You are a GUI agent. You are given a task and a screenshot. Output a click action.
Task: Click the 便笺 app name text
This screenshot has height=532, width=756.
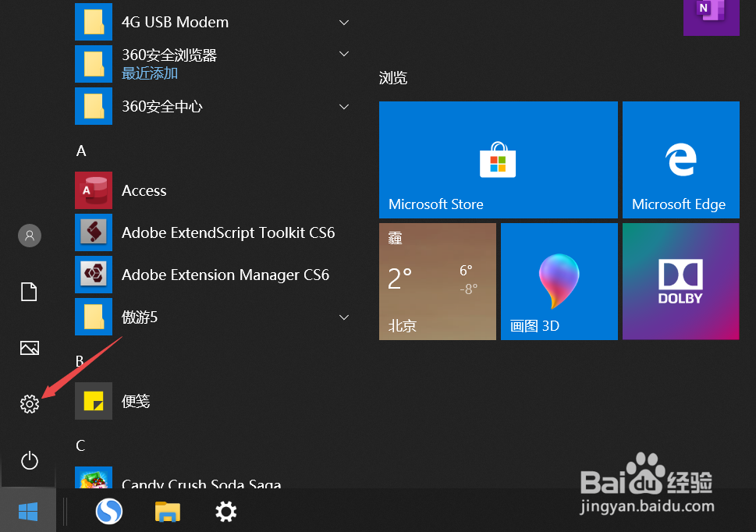pyautogui.click(x=136, y=401)
